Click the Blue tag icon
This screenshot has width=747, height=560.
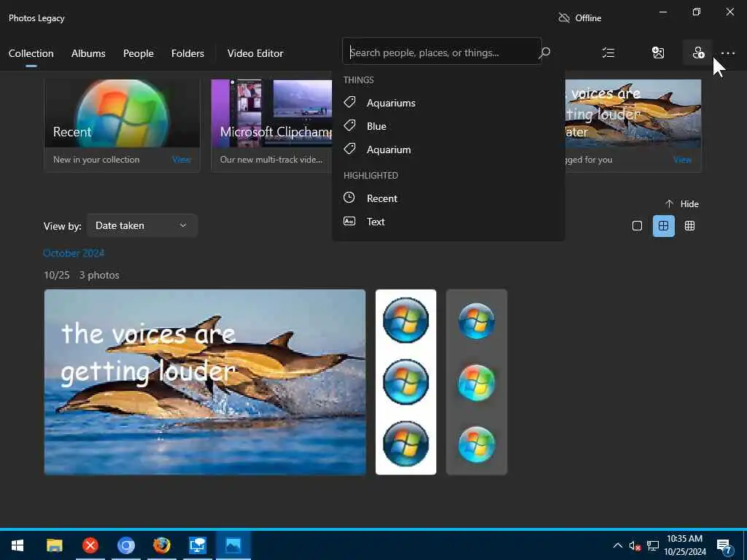pyautogui.click(x=349, y=125)
